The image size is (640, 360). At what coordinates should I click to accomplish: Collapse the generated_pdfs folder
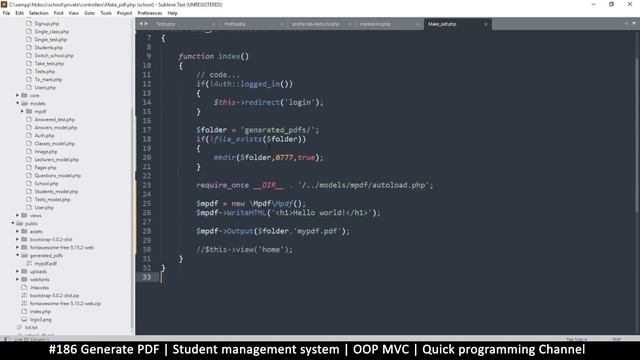tap(18, 256)
